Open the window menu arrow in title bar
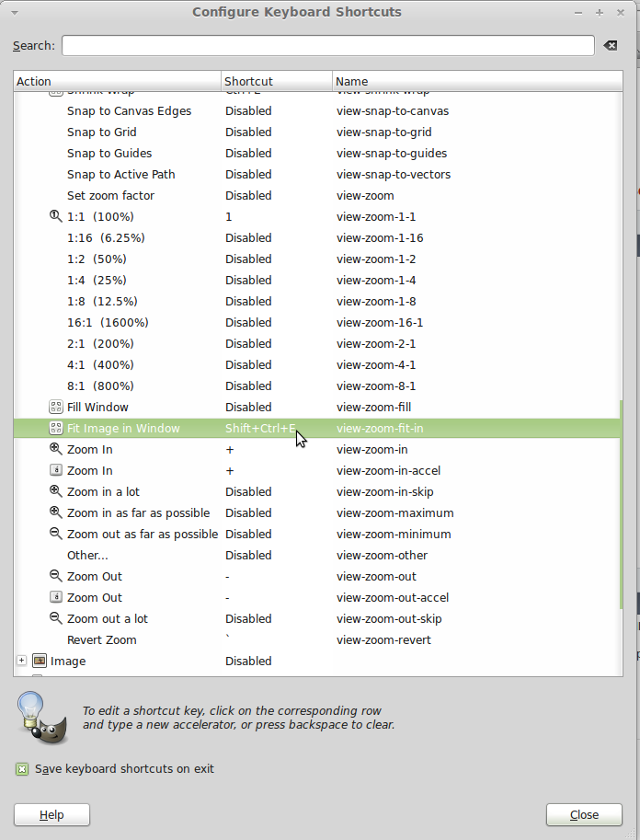This screenshot has height=840, width=640. click(x=15, y=12)
